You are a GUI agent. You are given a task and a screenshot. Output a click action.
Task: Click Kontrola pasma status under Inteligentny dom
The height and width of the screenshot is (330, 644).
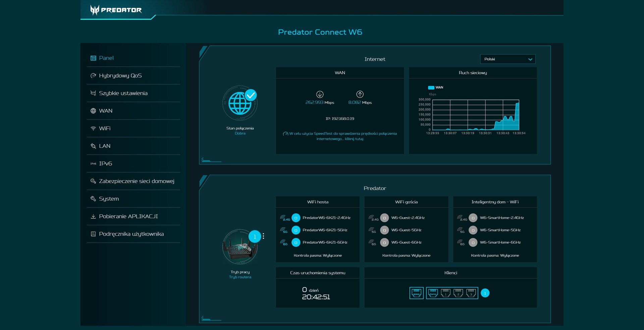(495, 255)
